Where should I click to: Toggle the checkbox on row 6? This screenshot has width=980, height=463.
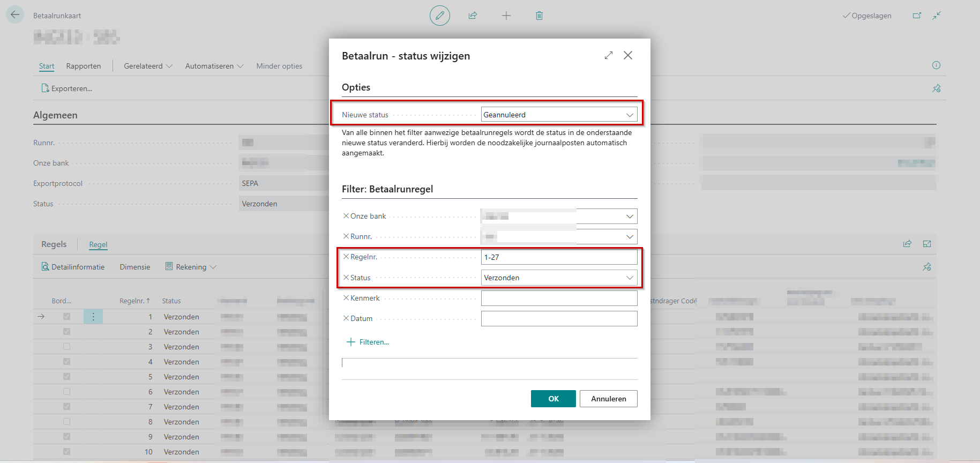66,392
